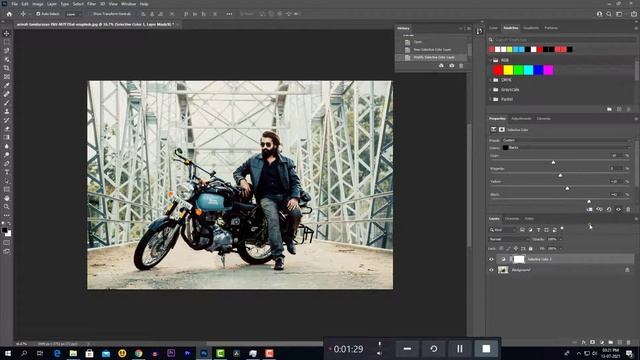Click the red RGB swatch
Image resolution: width=640 pixels, height=360 pixels.
[498, 70]
